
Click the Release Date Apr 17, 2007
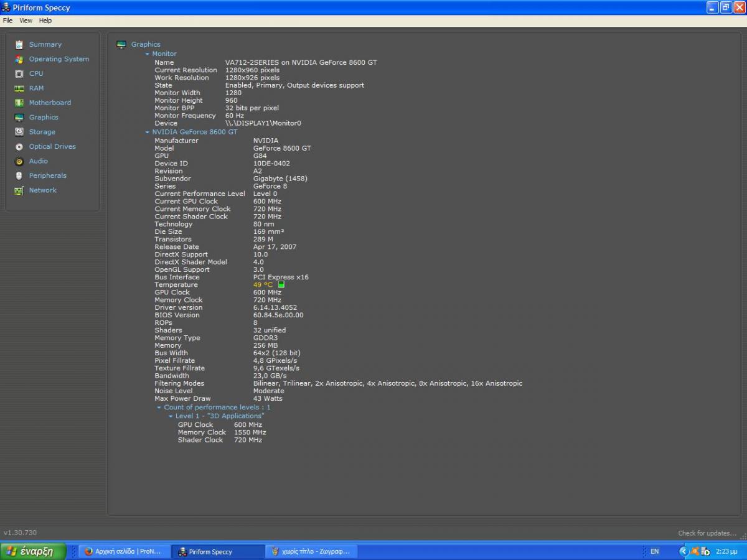click(x=275, y=247)
